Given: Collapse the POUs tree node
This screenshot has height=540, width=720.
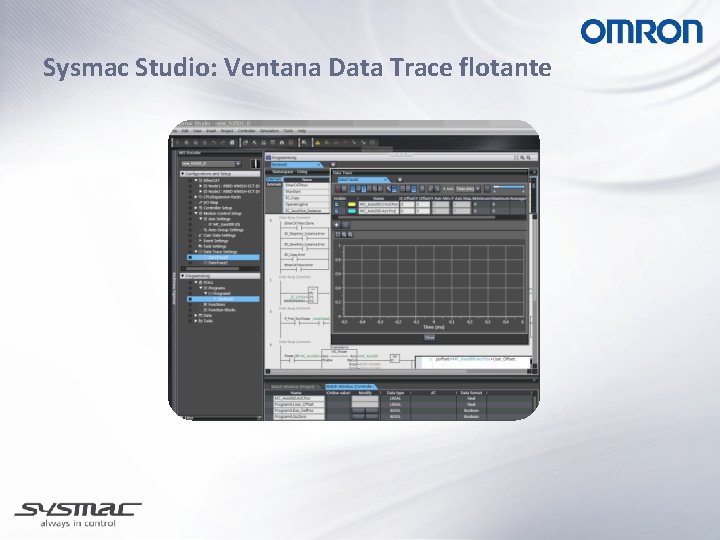Looking at the screenshot, I should click(196, 282).
